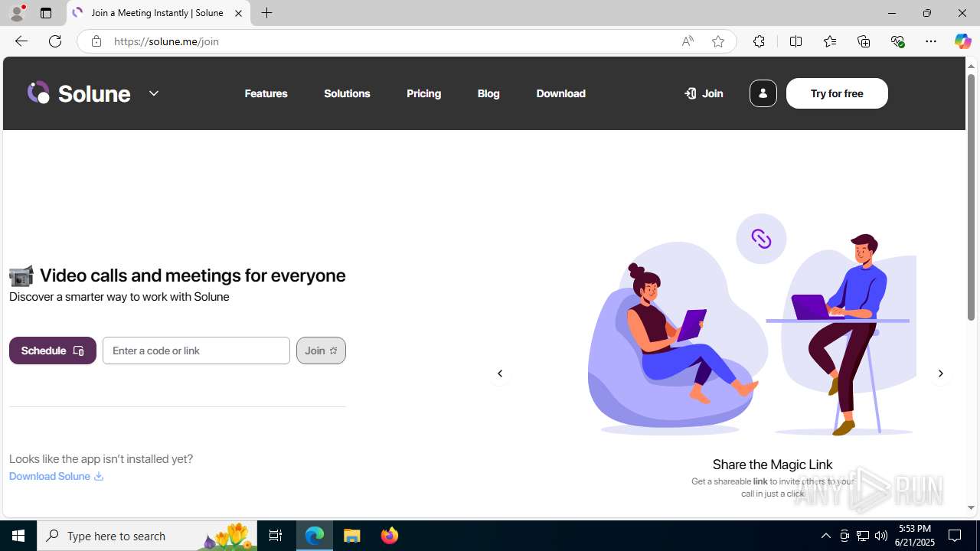Activate Read aloud in the address bar

[x=688, y=41]
